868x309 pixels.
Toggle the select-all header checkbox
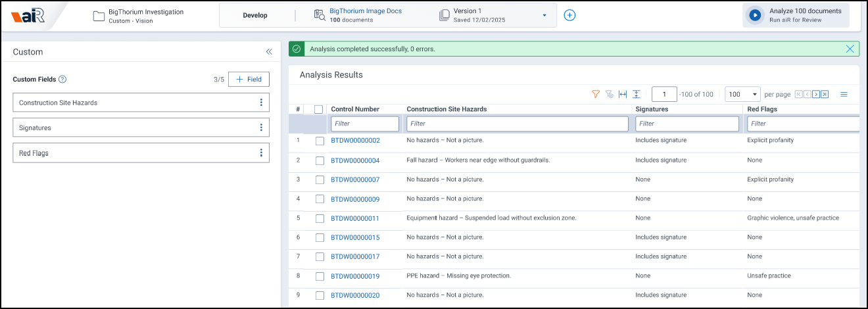click(x=319, y=109)
